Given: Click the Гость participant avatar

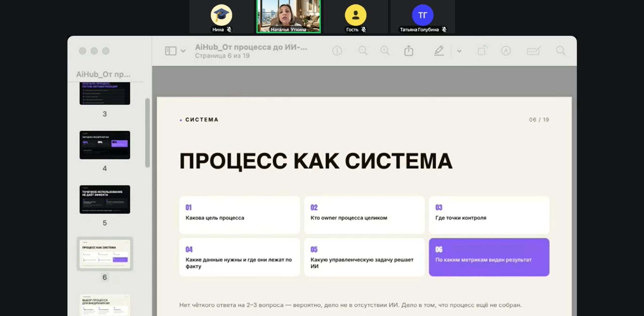Looking at the screenshot, I should (355, 15).
